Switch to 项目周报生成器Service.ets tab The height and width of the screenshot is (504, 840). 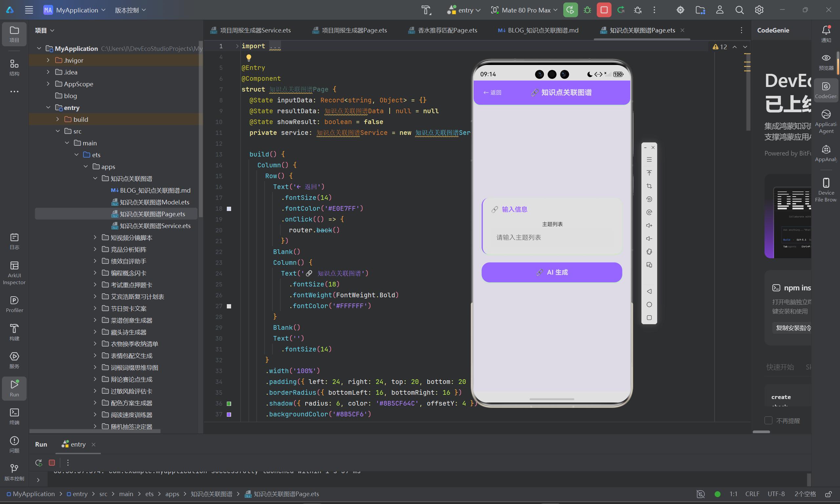click(x=251, y=30)
